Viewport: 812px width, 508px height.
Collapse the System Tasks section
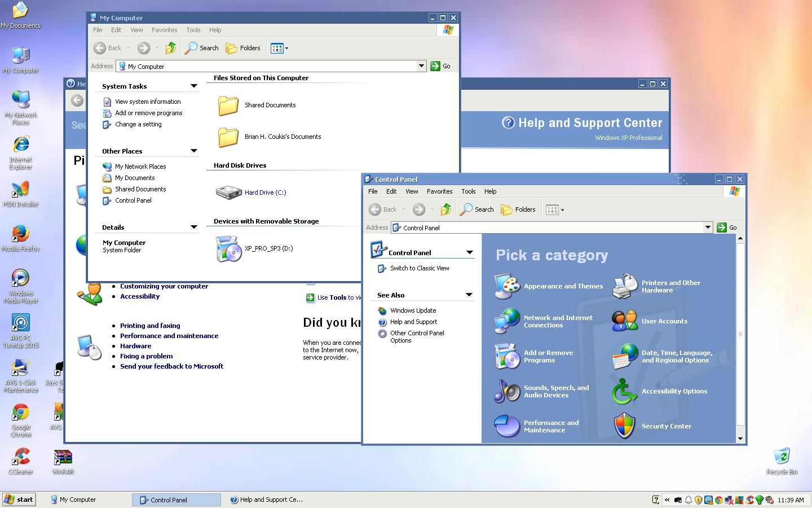pos(193,86)
